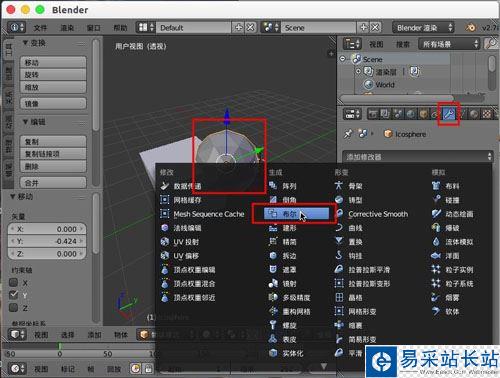
Task: Click the 删除 Delete button
Action: (x=53, y=166)
